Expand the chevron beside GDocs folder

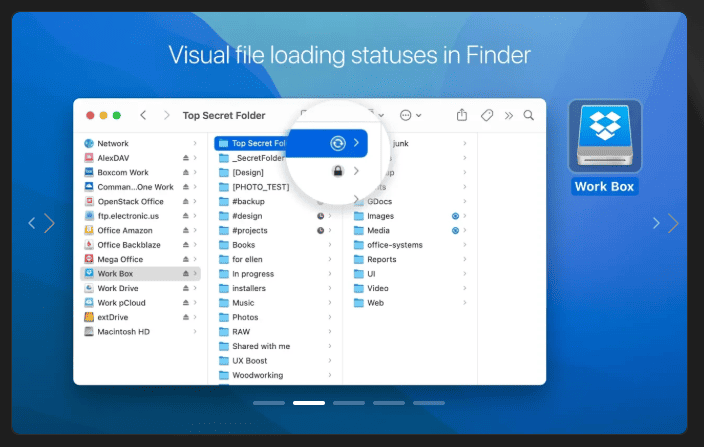465,201
